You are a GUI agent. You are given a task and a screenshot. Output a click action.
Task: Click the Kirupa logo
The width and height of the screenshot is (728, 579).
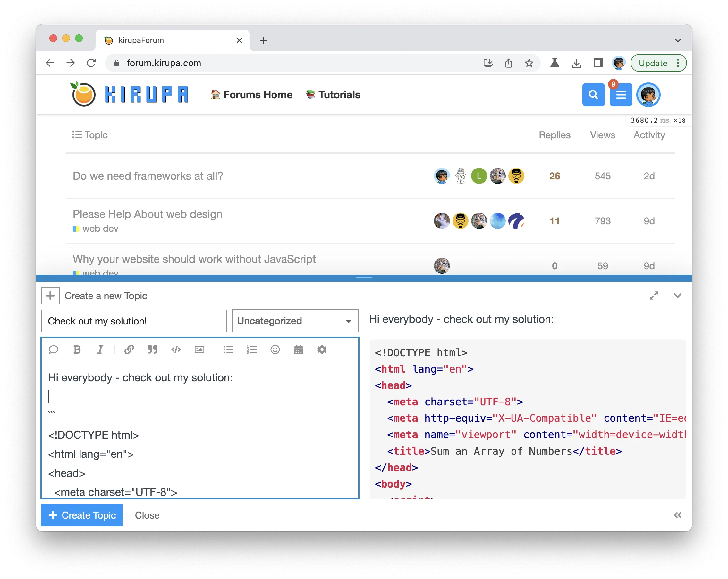pyautogui.click(x=129, y=94)
